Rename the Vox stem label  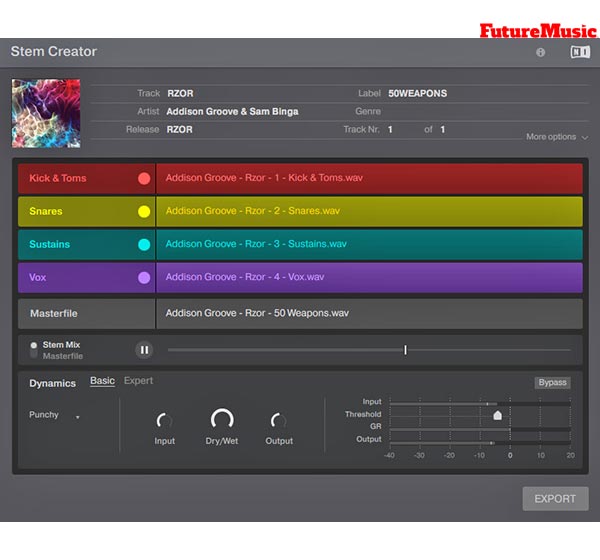(x=38, y=277)
